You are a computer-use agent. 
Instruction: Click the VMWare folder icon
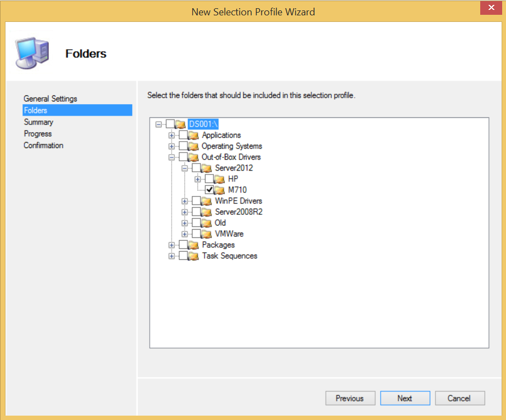point(207,234)
